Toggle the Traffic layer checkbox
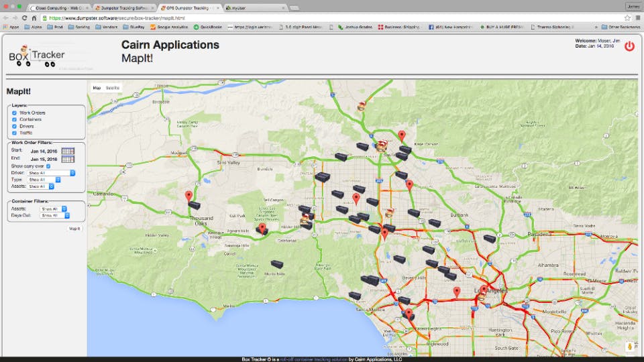This screenshot has height=362, width=644. [14, 133]
